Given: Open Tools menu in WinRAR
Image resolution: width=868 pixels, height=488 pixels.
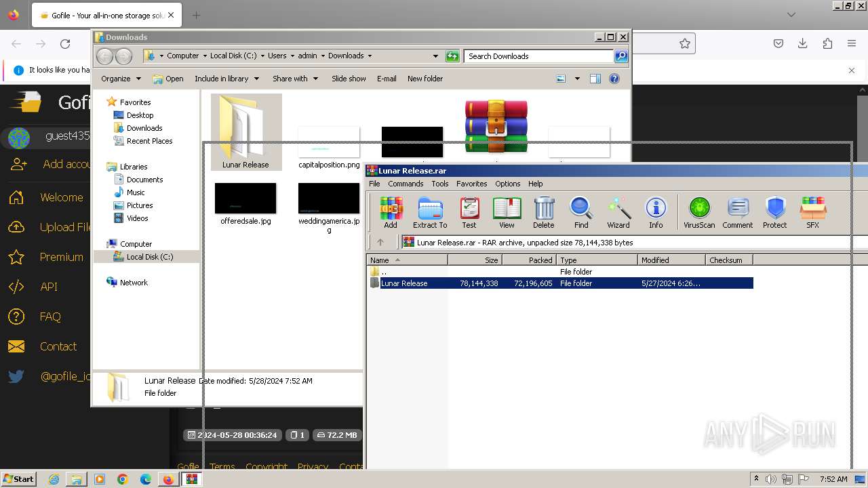Looking at the screenshot, I should pos(440,184).
